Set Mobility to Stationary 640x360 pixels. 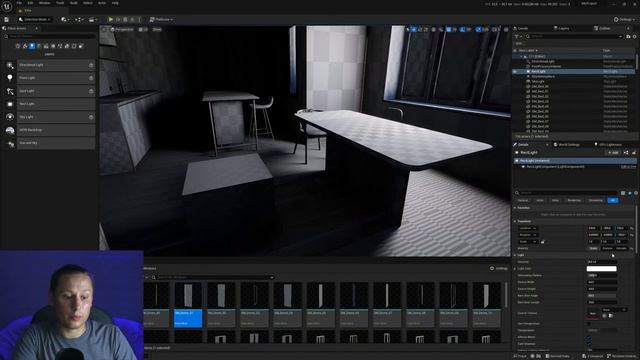coord(607,248)
